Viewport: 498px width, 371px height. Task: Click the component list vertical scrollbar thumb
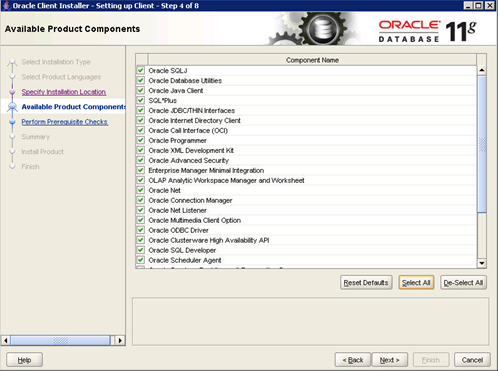(x=482, y=144)
